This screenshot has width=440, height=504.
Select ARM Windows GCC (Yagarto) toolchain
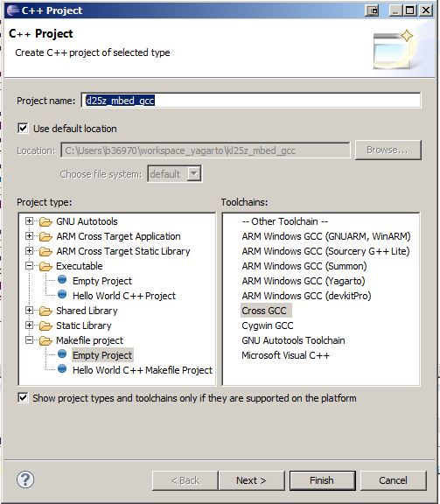(304, 281)
